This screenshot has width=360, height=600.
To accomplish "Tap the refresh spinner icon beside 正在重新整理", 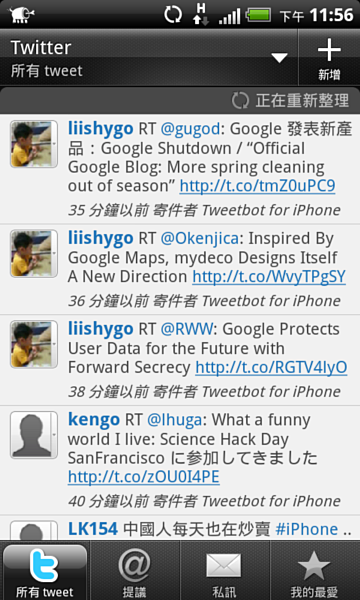I will pyautogui.click(x=240, y=101).
